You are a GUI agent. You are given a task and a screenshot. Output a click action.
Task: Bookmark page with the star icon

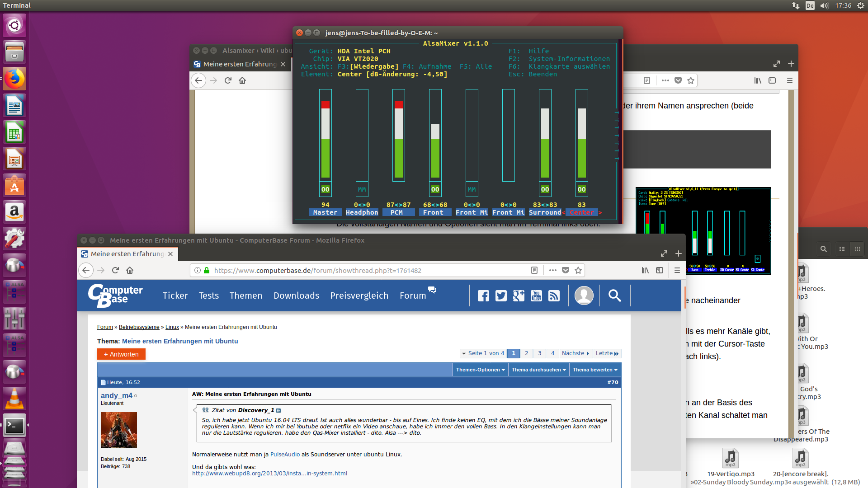[x=578, y=270]
